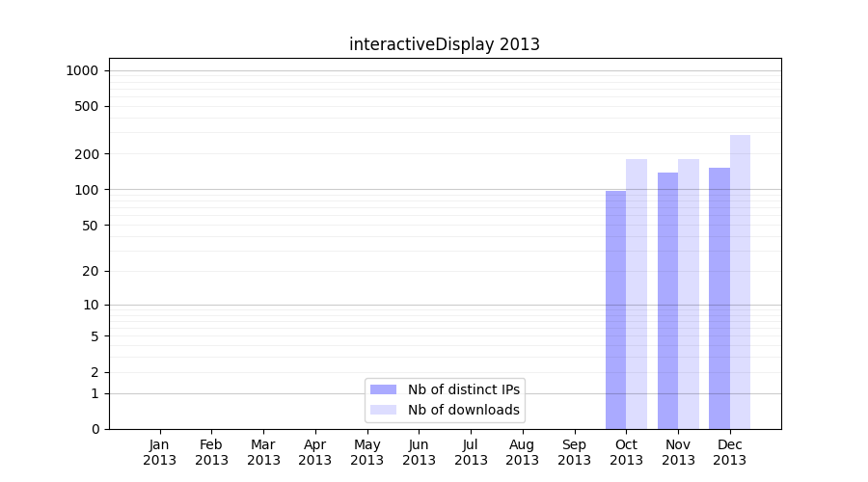
Task: Select the 20 y-axis tick label
Action: (x=90, y=271)
